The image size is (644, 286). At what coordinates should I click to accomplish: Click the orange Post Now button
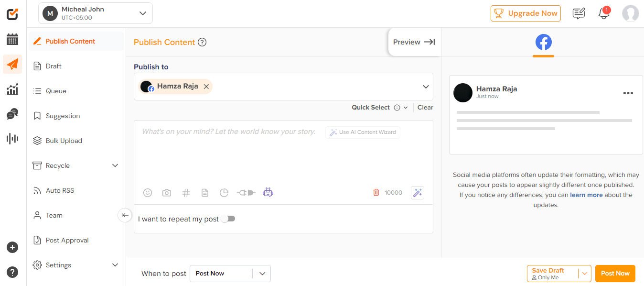(x=615, y=274)
